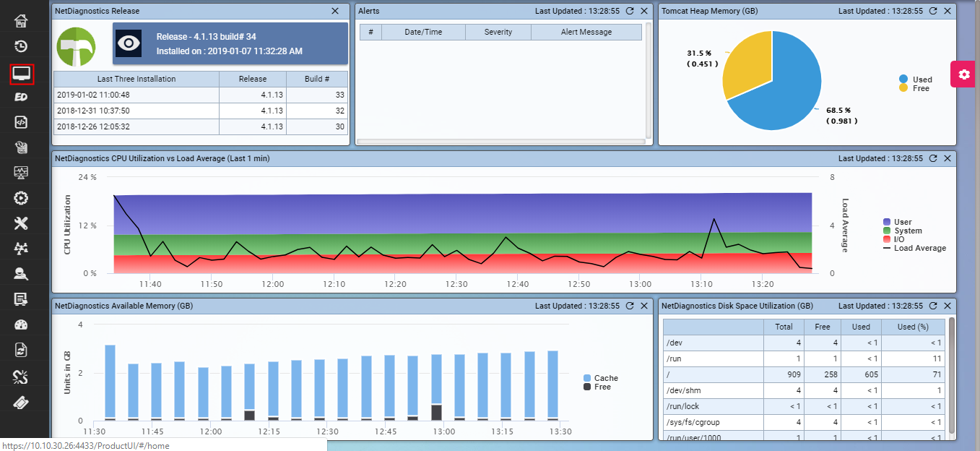Refresh the Tomcat Heap Memory widget
980x451 pixels.
tap(933, 12)
